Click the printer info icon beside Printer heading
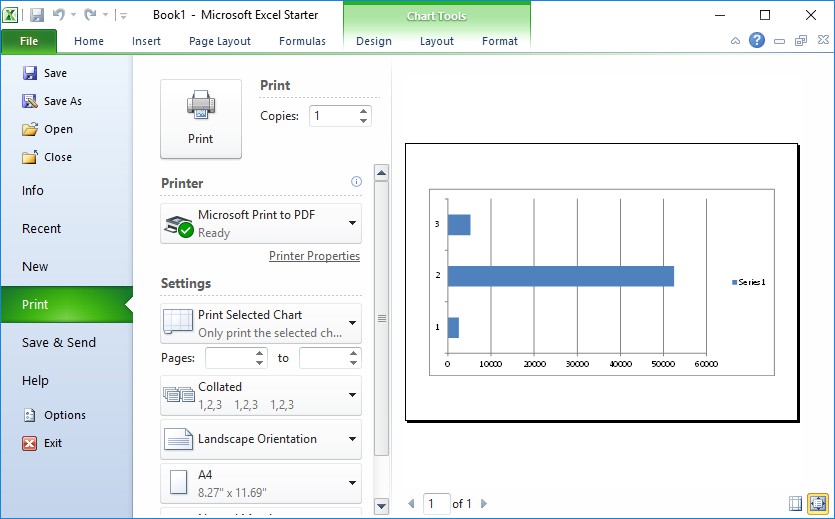 coord(356,182)
